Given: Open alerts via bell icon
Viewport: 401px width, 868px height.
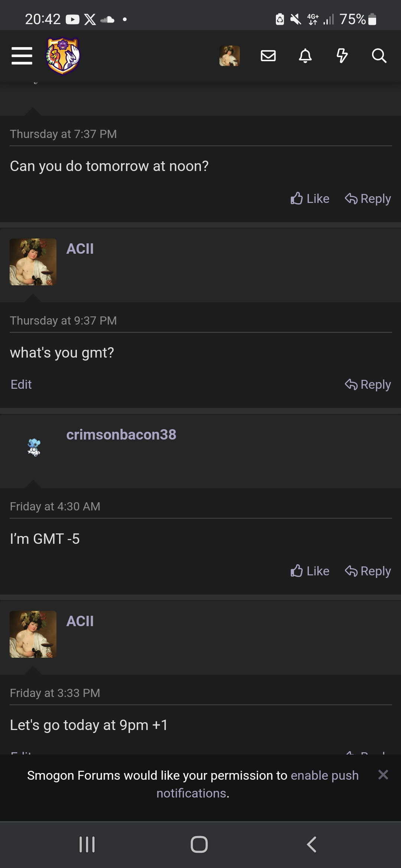Looking at the screenshot, I should pos(305,56).
